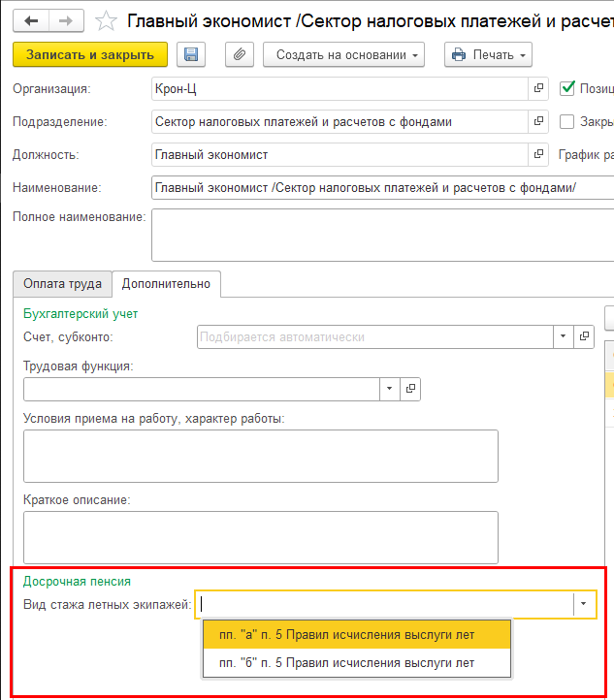614x700 pixels.
Task: Click the back navigation arrow
Action: pyautogui.click(x=31, y=20)
